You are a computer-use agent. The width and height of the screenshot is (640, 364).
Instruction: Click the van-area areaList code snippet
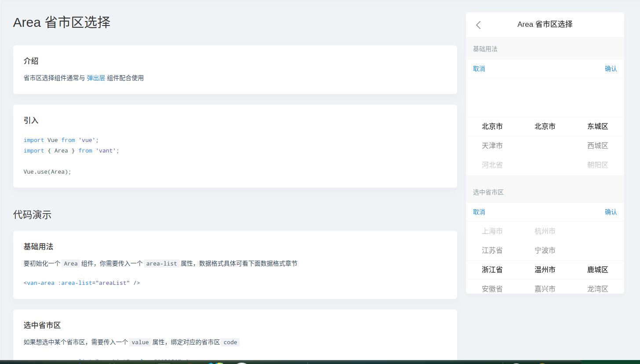[82, 283]
